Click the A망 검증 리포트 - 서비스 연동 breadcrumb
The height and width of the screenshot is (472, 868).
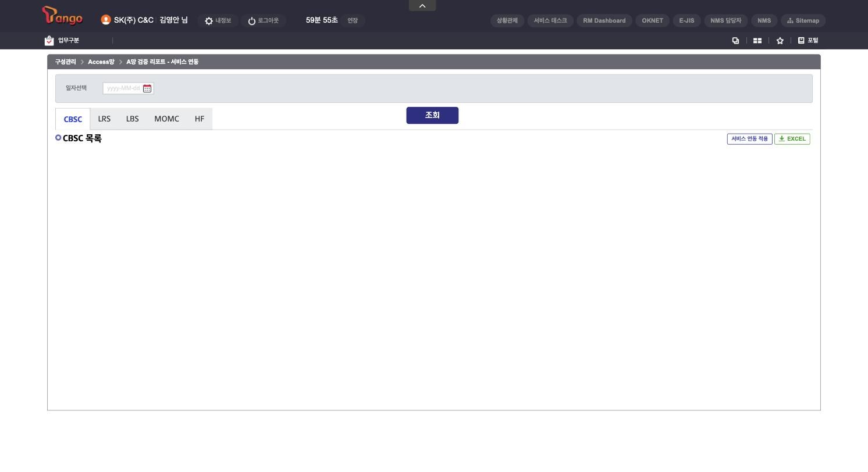(x=162, y=62)
